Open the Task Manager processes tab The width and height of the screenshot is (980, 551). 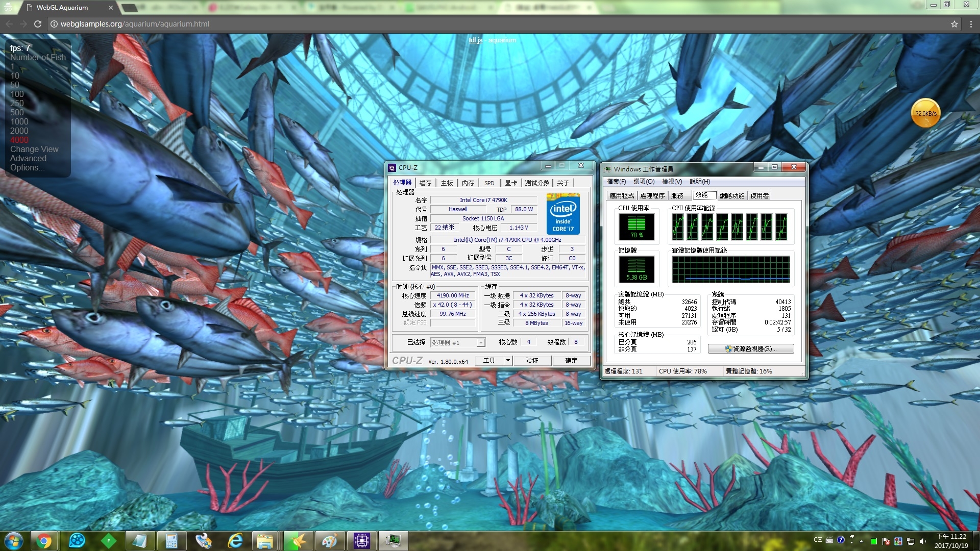(x=652, y=195)
